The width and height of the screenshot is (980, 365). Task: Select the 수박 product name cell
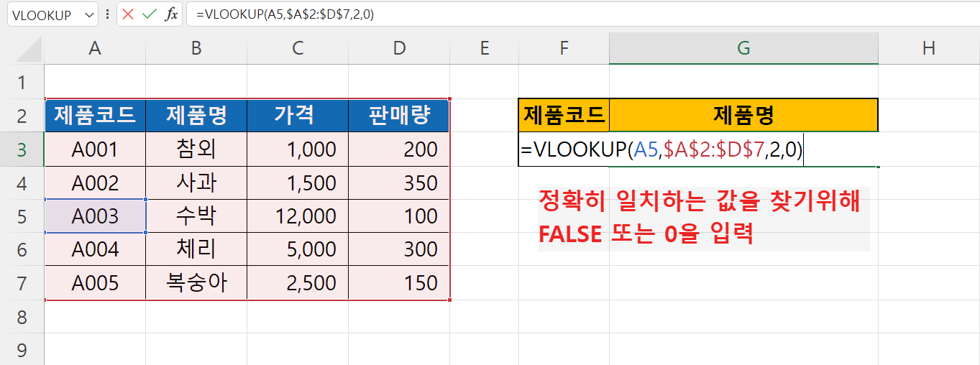coord(196,216)
